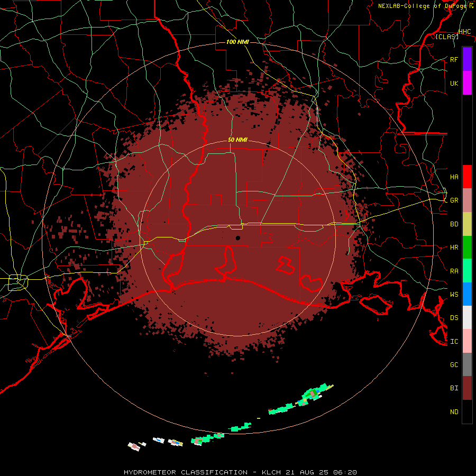This screenshot has height=476, width=476.
Task: Click the UK legend label
Action: (454, 83)
